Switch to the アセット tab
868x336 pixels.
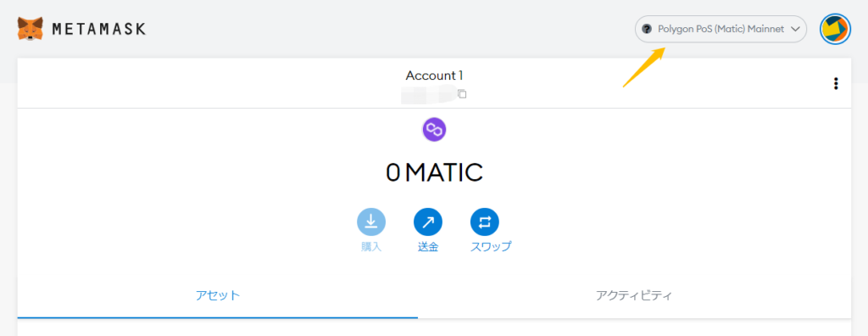click(218, 295)
